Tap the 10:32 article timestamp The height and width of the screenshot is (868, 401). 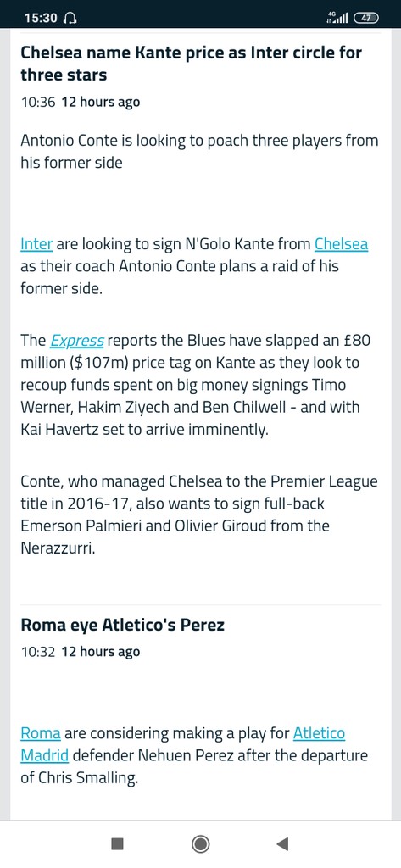pyautogui.click(x=37, y=652)
